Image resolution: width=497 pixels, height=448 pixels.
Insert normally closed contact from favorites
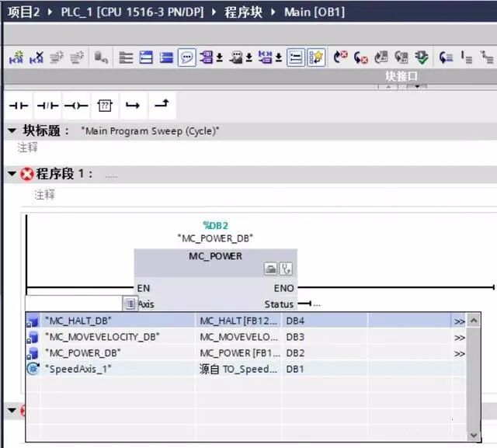point(47,106)
